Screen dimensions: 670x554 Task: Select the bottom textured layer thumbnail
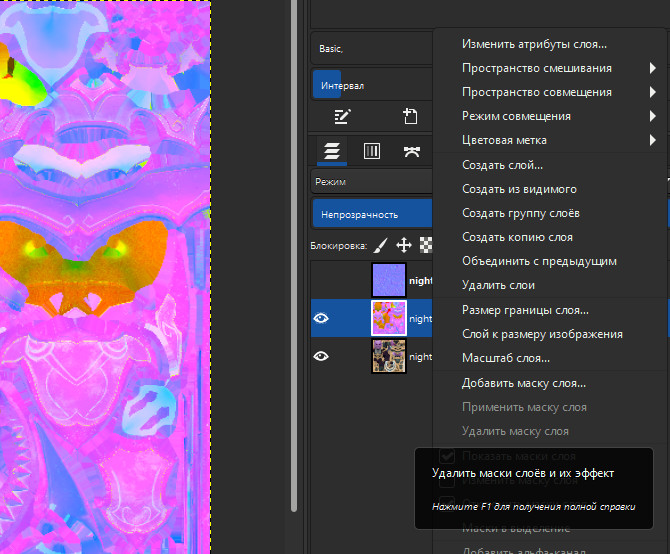click(389, 356)
